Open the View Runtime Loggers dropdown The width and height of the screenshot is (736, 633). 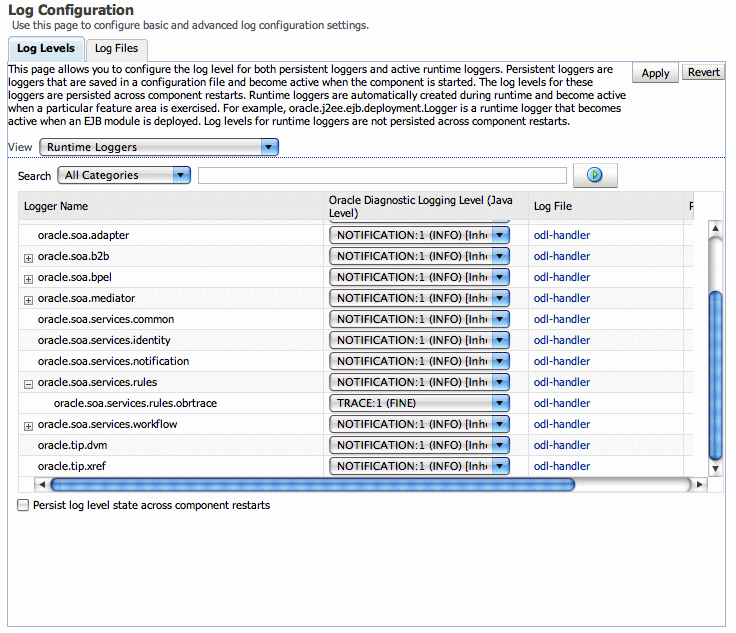click(159, 147)
